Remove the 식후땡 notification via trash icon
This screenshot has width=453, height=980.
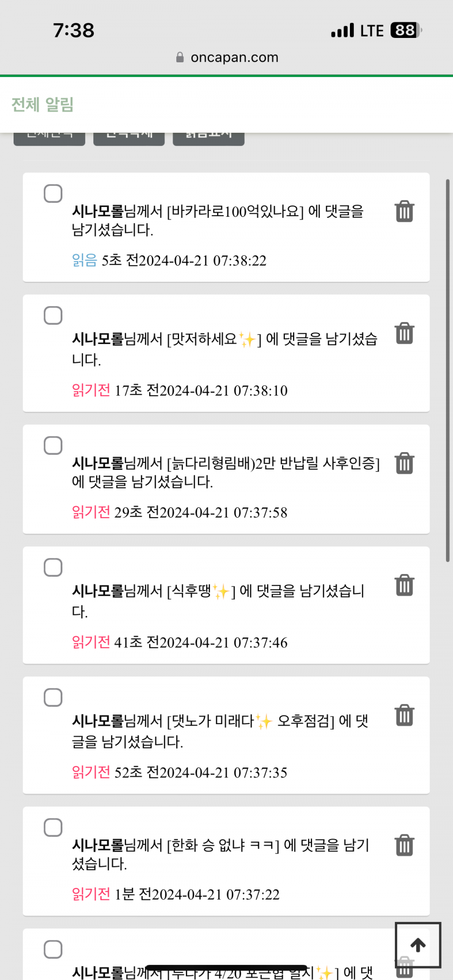[x=404, y=585]
